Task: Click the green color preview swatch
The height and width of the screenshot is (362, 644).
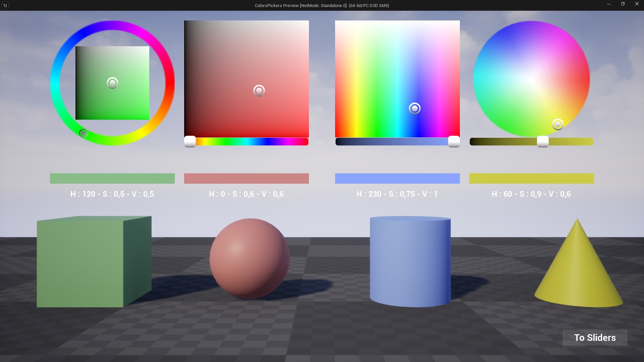Action: (x=112, y=178)
